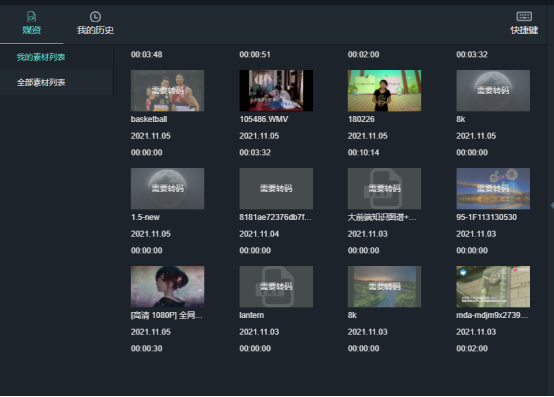Select the mda-mdjm9x2739 video thumbnail

493,286
